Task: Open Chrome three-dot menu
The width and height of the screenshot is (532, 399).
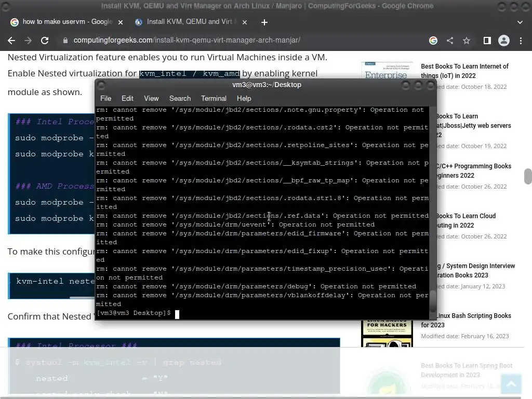Action: pos(521,41)
